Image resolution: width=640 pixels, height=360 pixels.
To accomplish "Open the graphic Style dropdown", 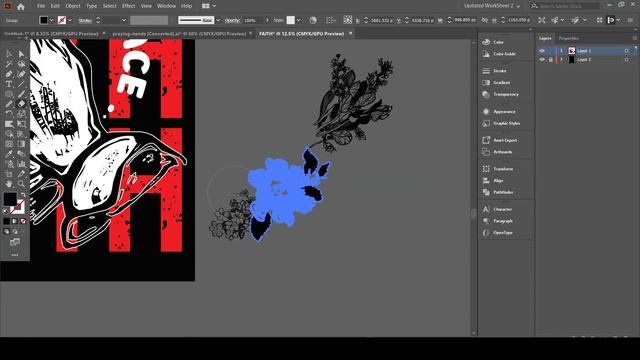I will tap(299, 20).
